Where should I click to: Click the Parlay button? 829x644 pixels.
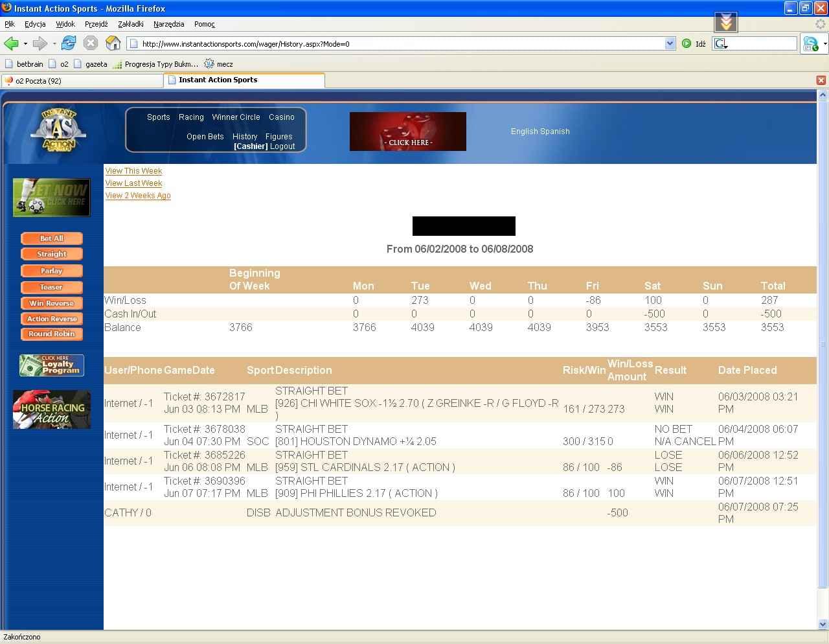(x=52, y=271)
